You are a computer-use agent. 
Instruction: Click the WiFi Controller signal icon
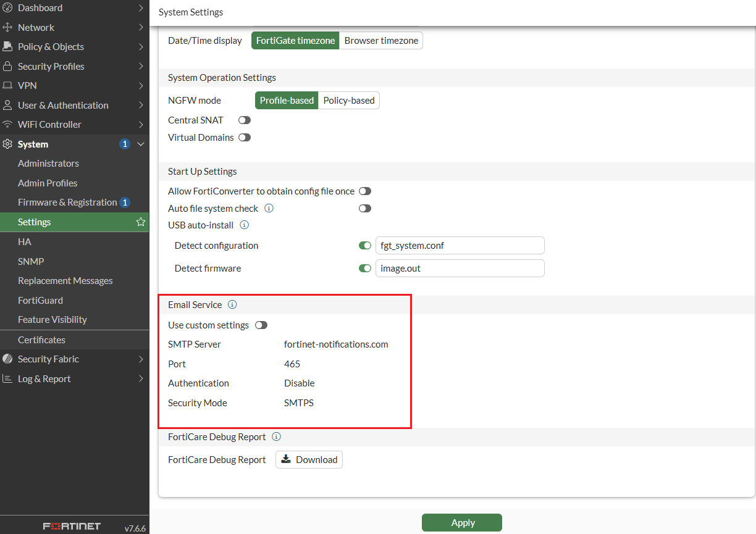pos(7,124)
